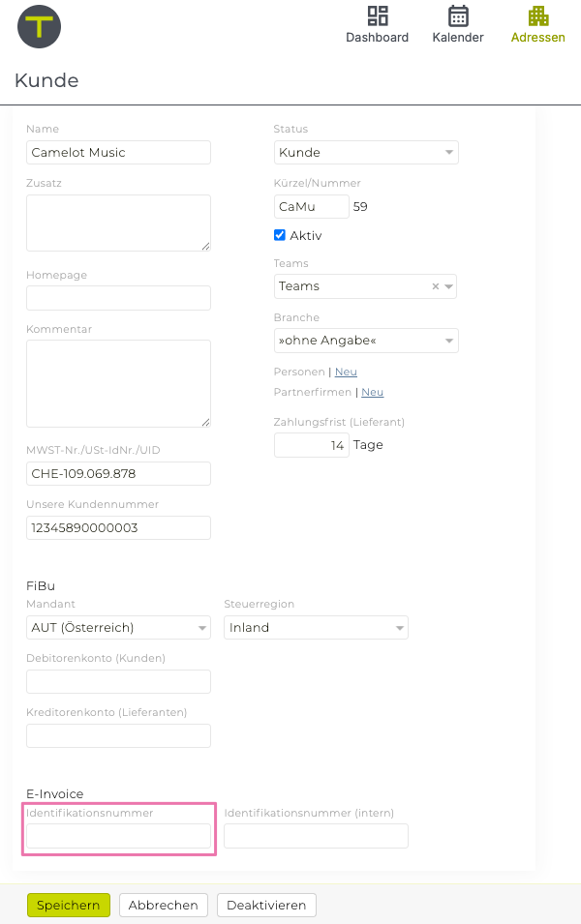Clear Teams selection with the x icon
The height and width of the screenshot is (924, 581).
[435, 286]
